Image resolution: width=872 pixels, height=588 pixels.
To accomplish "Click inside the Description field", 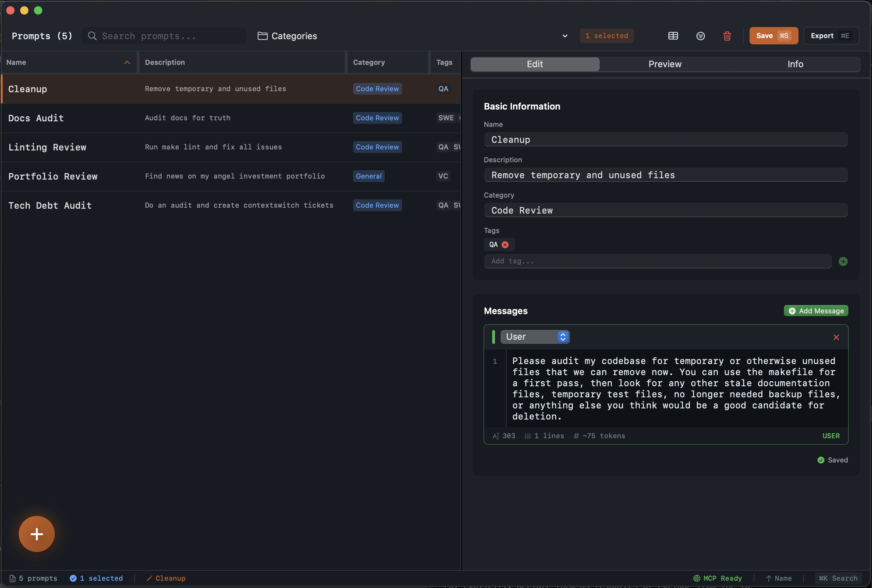I will point(665,175).
